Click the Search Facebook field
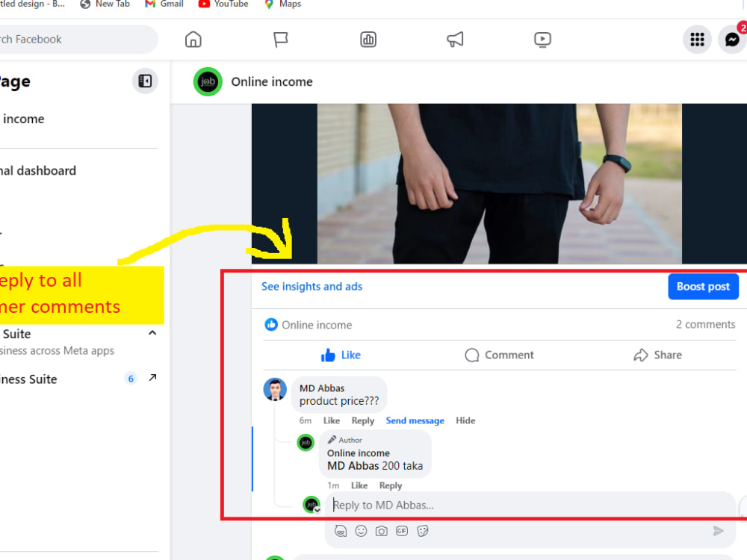The width and height of the screenshot is (747, 560). [x=78, y=40]
